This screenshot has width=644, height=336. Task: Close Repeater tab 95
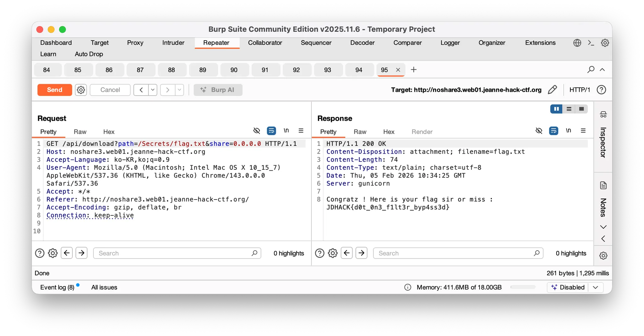pyautogui.click(x=398, y=70)
